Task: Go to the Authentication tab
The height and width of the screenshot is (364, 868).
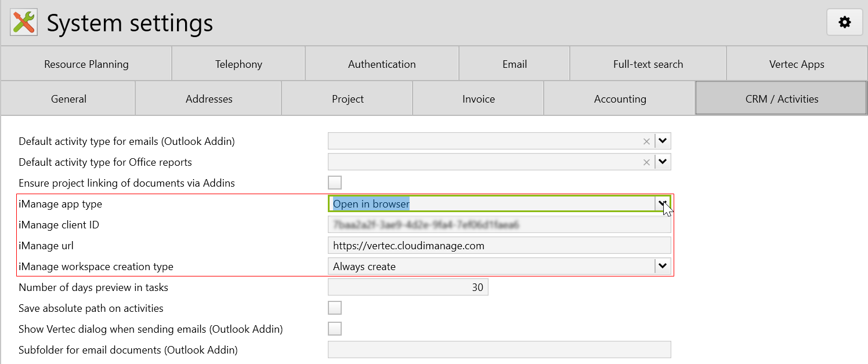Action: [382, 64]
